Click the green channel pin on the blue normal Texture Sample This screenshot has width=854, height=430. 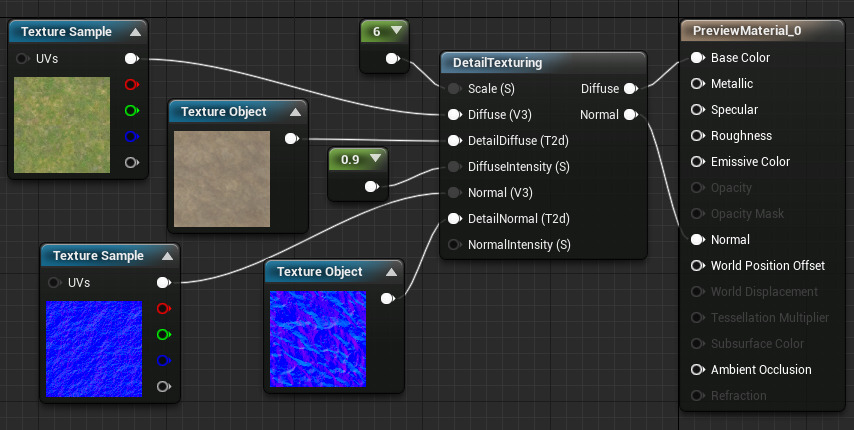click(x=163, y=335)
